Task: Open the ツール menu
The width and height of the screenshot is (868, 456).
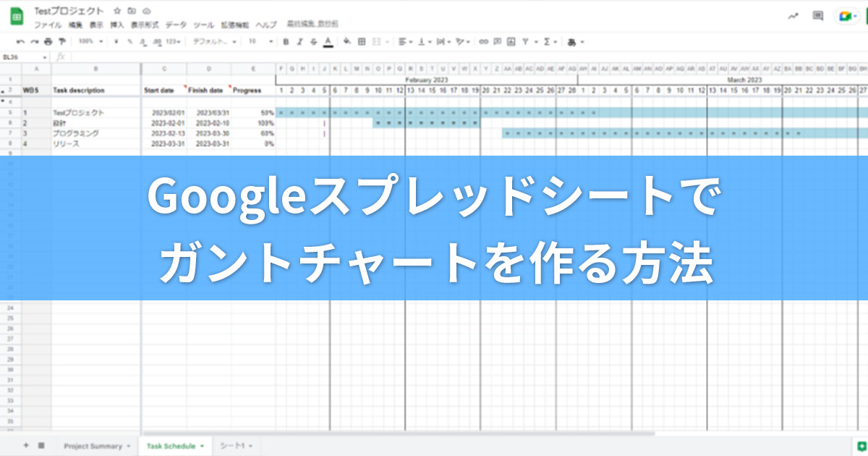Action: [204, 25]
